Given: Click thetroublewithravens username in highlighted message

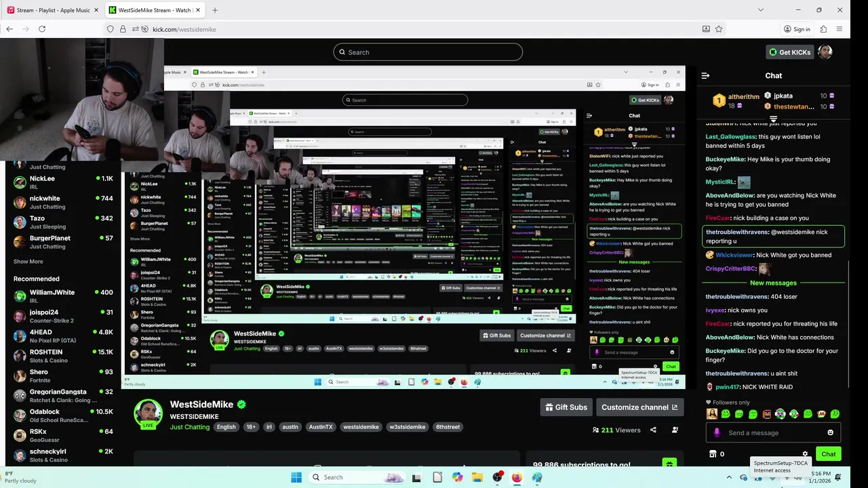Looking at the screenshot, I should [x=736, y=232].
